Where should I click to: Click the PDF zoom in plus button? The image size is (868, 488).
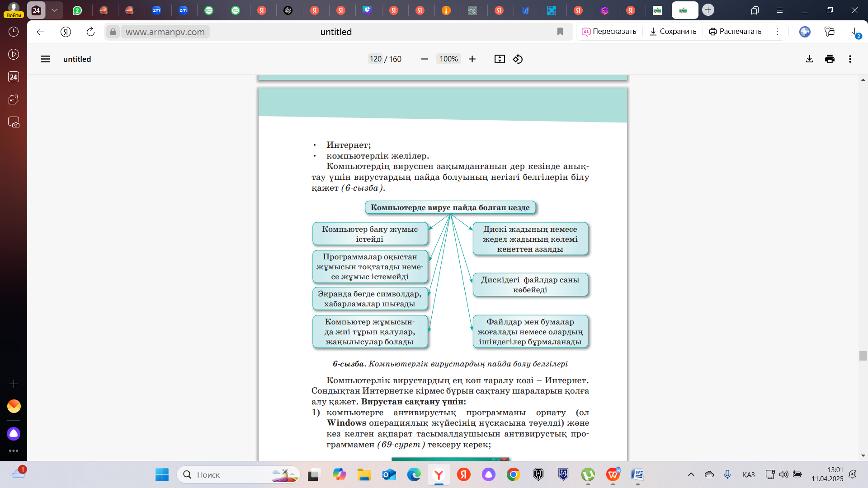[472, 59]
